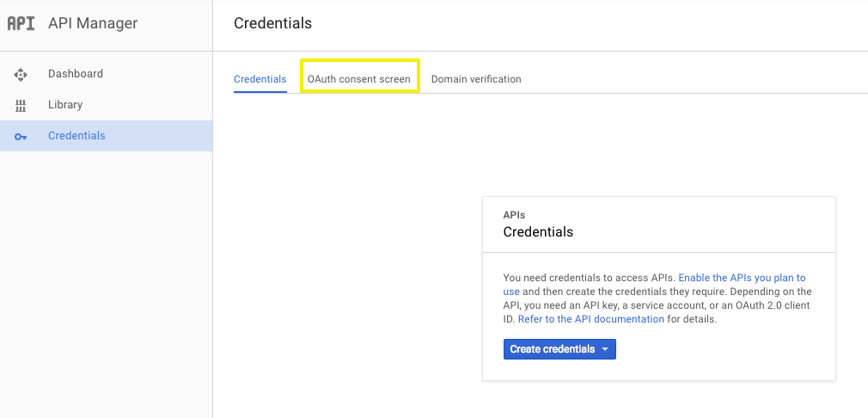This screenshot has height=418, width=868.
Task: Click the Credentials heading in the card
Action: [x=538, y=232]
